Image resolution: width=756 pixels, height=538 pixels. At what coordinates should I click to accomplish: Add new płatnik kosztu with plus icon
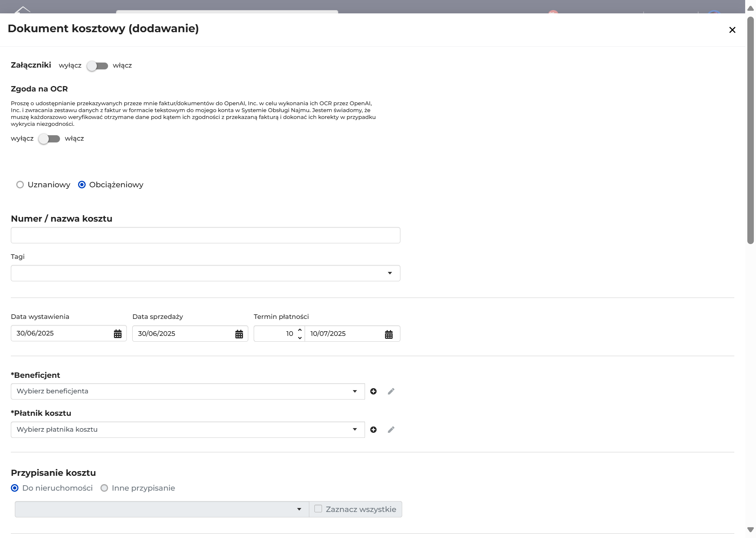pyautogui.click(x=374, y=430)
